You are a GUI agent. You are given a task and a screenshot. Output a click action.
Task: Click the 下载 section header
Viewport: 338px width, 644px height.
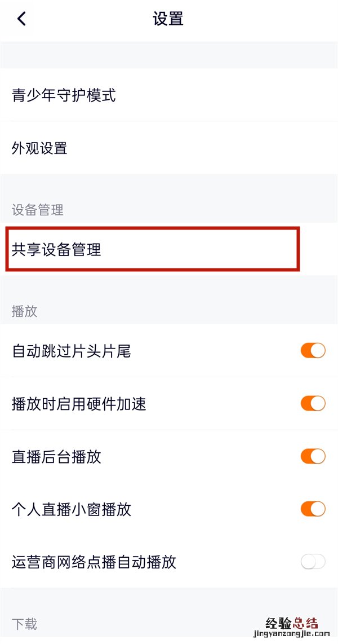(x=24, y=624)
